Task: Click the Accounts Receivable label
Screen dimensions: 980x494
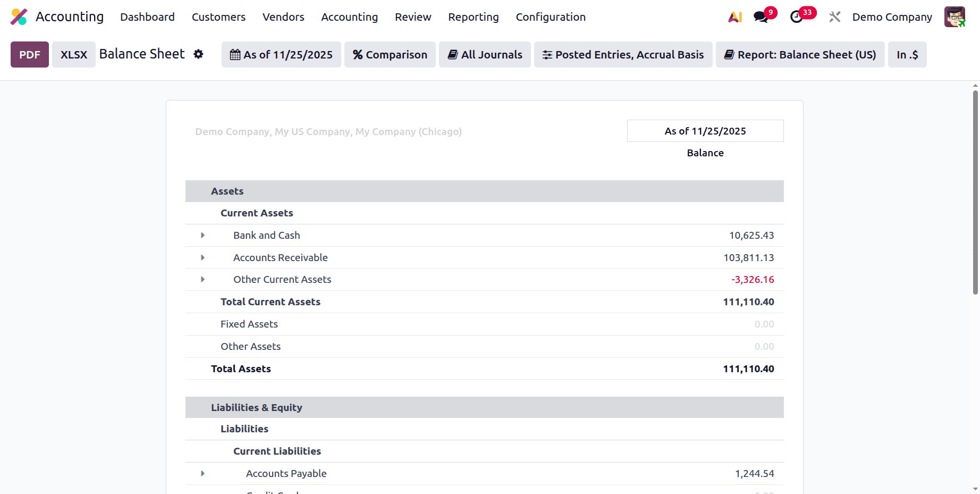Action: tap(280, 257)
